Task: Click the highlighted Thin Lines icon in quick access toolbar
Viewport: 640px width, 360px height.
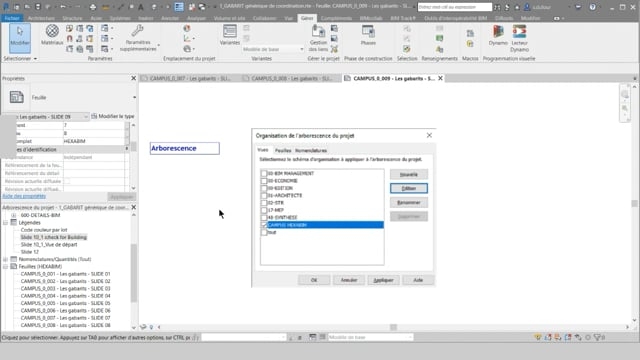Action: tap(179, 7)
